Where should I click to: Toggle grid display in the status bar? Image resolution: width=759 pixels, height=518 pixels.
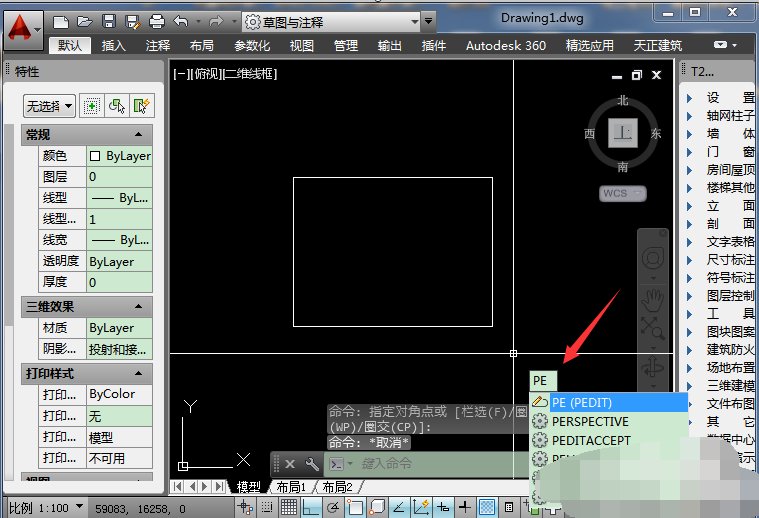[x=287, y=507]
